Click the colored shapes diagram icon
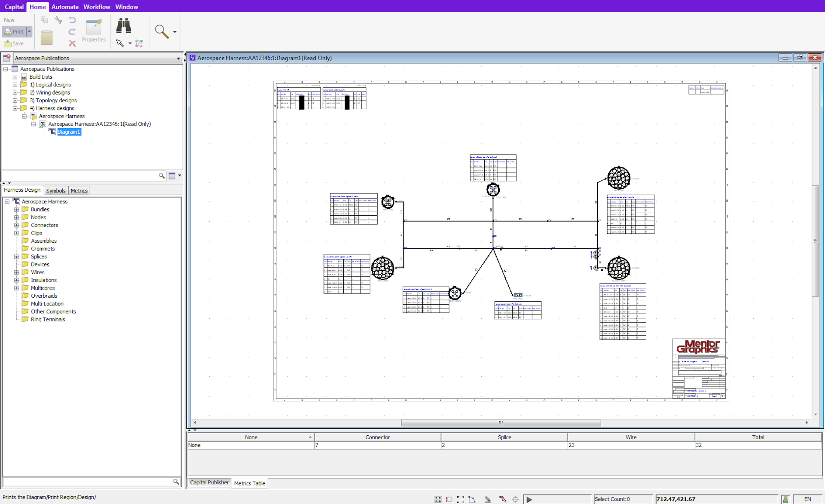825x504 pixels. pyautogui.click(x=139, y=43)
